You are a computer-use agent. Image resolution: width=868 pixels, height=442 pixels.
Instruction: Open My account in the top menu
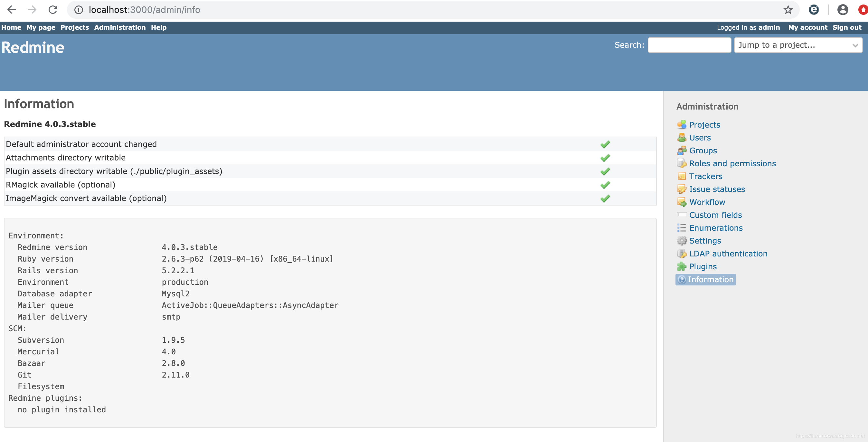tap(807, 27)
